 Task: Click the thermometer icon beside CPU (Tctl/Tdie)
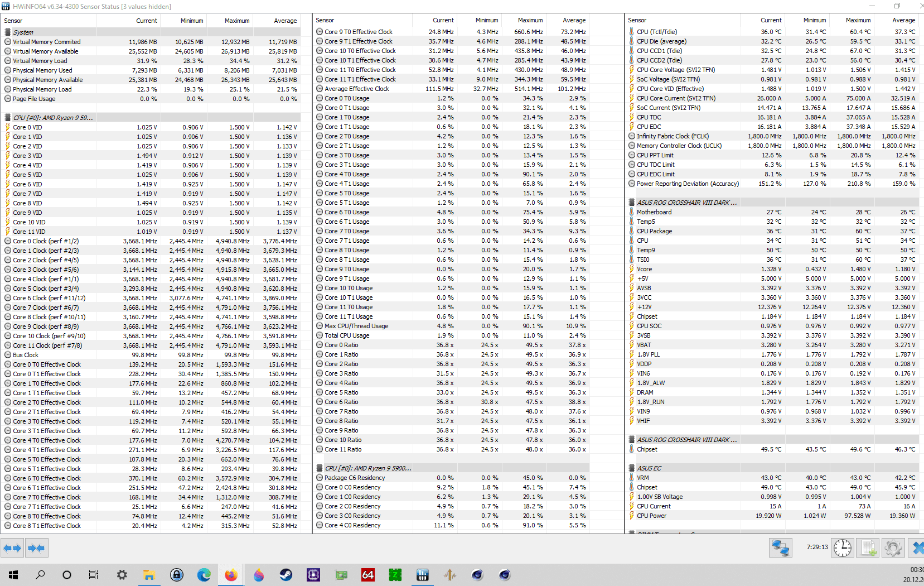coord(632,32)
